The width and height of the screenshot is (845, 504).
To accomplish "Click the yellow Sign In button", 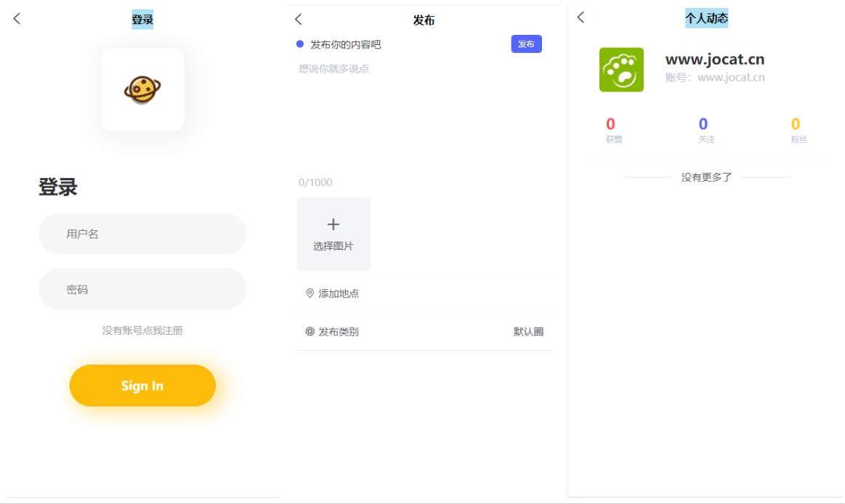I will (x=142, y=386).
